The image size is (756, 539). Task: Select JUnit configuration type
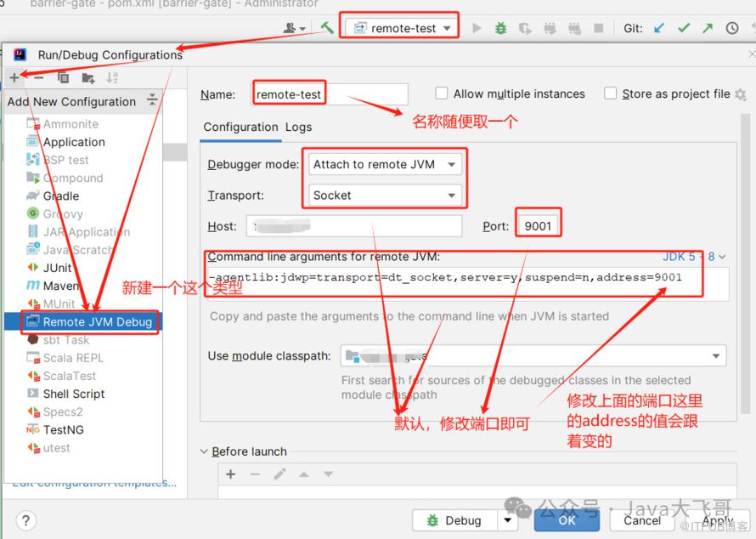pos(49,268)
